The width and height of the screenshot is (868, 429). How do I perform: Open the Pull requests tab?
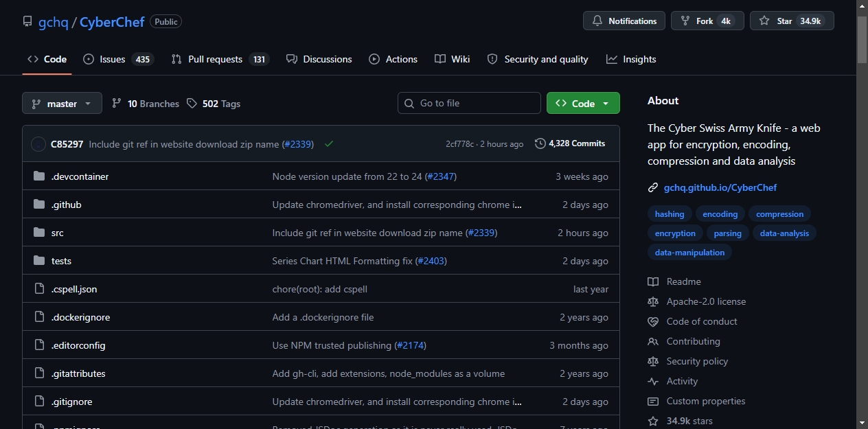click(x=220, y=59)
